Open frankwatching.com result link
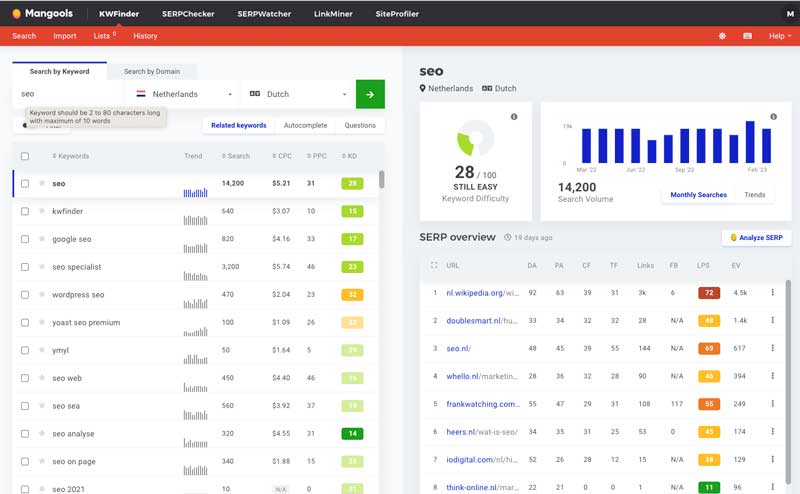 [483, 404]
